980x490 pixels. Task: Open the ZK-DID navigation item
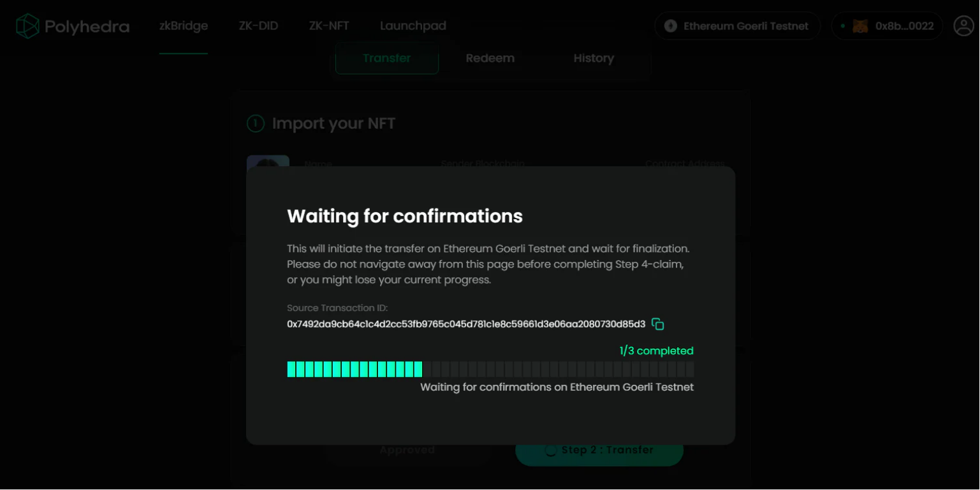(258, 26)
